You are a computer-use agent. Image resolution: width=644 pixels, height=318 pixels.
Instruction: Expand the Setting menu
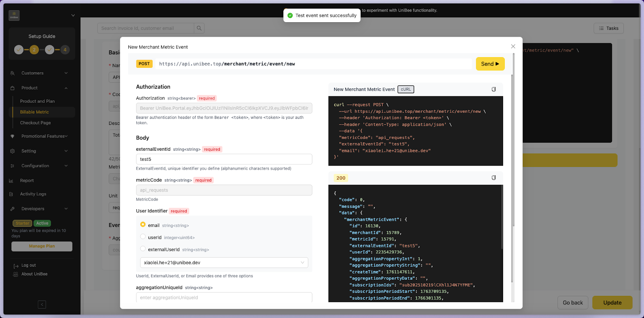coord(66,151)
